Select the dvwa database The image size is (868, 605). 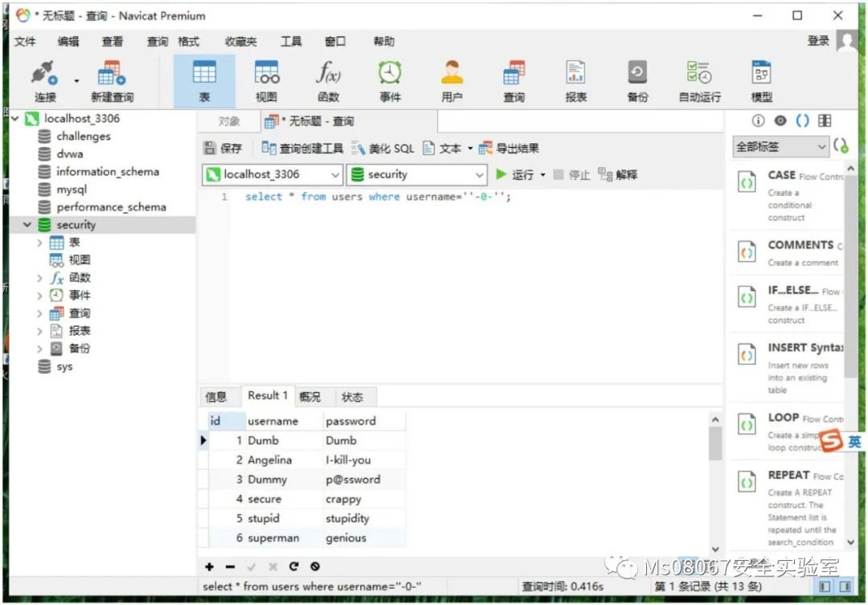[x=70, y=154]
